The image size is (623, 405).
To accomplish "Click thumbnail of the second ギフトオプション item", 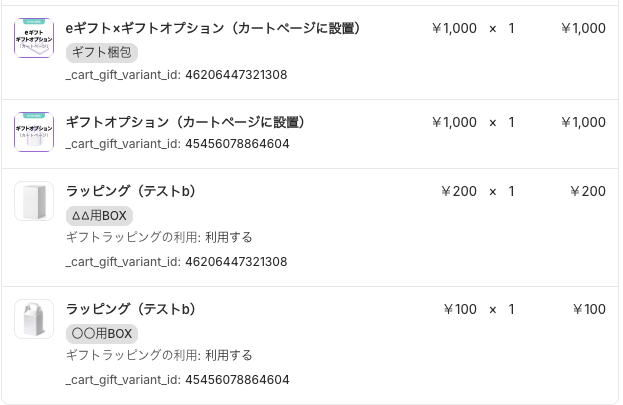I will point(34,132).
